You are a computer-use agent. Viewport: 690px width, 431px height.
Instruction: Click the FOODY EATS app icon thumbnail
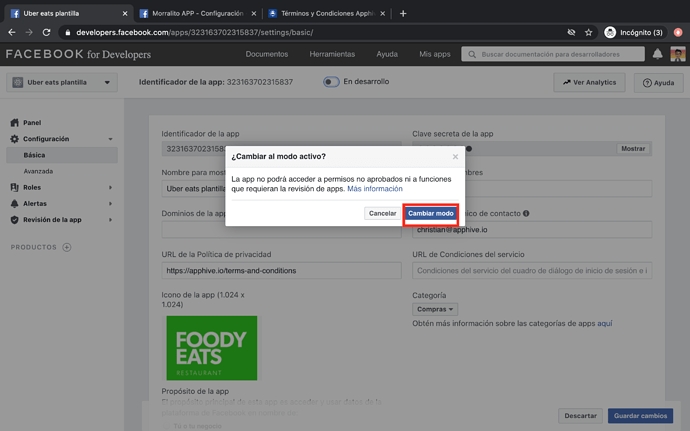pyautogui.click(x=212, y=347)
